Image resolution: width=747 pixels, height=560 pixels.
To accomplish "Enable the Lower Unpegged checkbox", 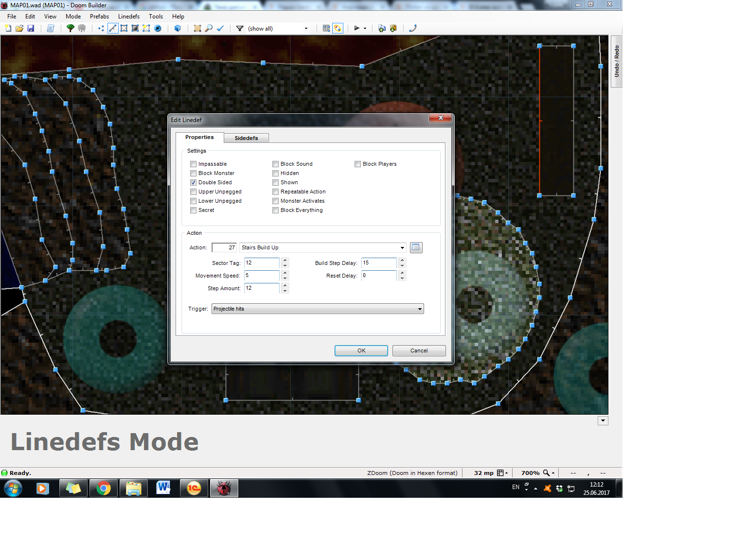I will click(x=194, y=201).
